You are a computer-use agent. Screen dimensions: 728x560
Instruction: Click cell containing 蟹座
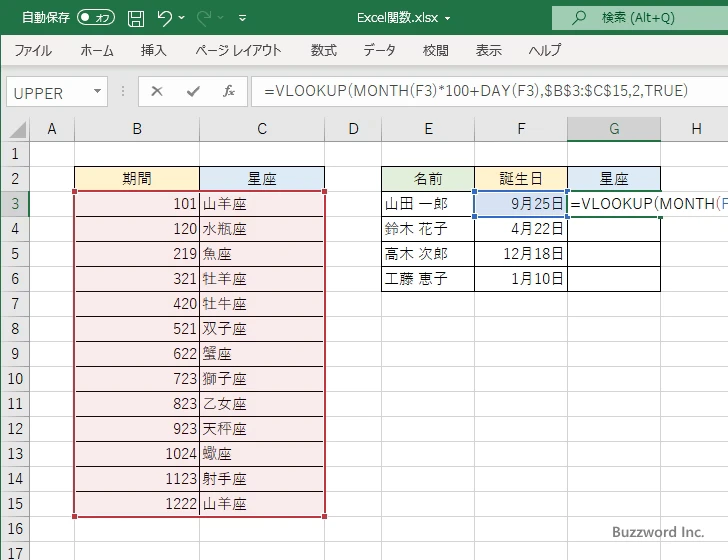point(262,354)
